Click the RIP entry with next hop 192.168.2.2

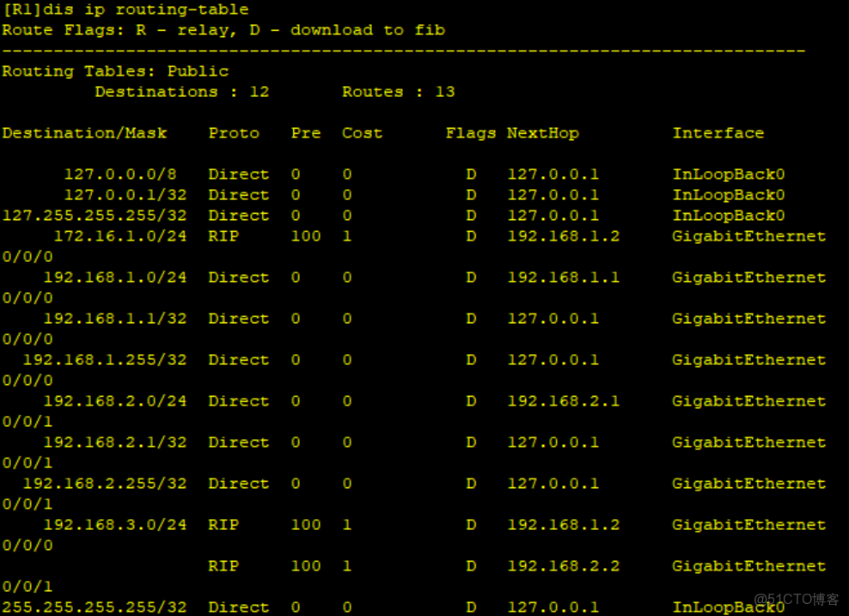click(x=223, y=566)
